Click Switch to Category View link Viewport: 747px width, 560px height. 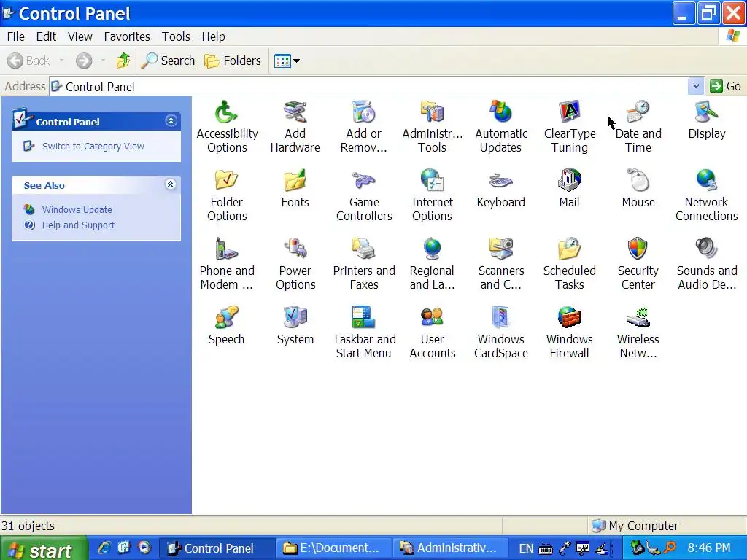point(93,146)
